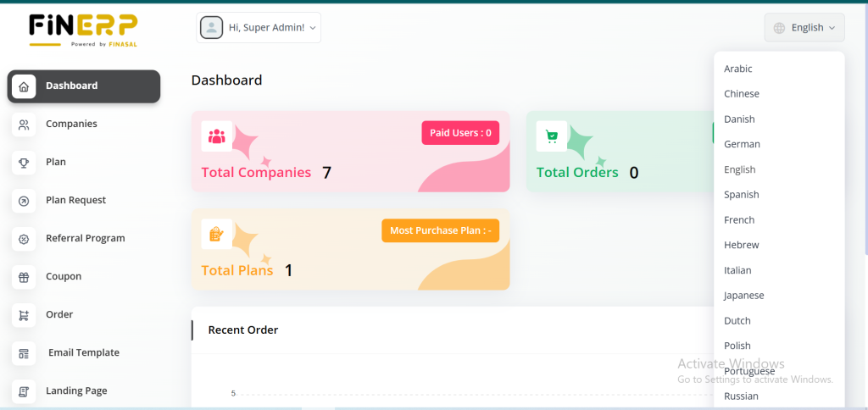This screenshot has height=410, width=868.
Task: Click the Email Template layout icon
Action: click(24, 353)
